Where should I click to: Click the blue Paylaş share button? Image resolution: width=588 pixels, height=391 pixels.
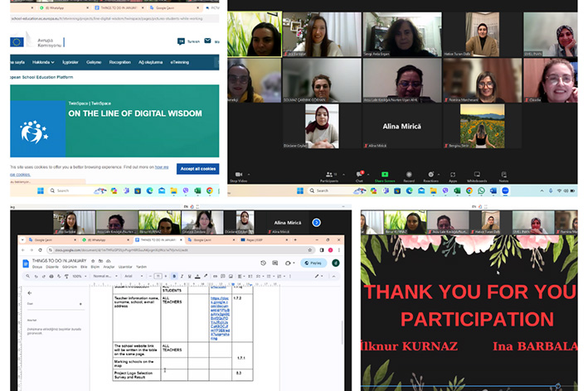[x=313, y=263]
